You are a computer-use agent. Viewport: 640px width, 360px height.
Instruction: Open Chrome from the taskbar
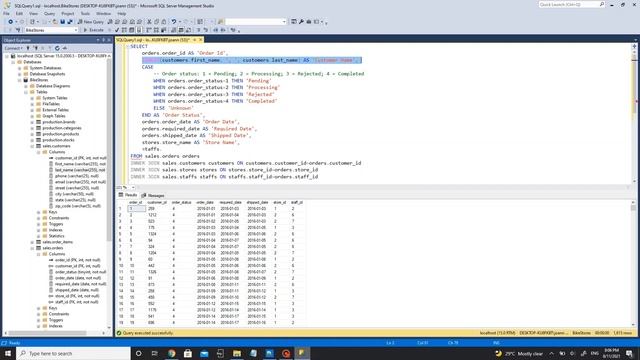[171, 353]
